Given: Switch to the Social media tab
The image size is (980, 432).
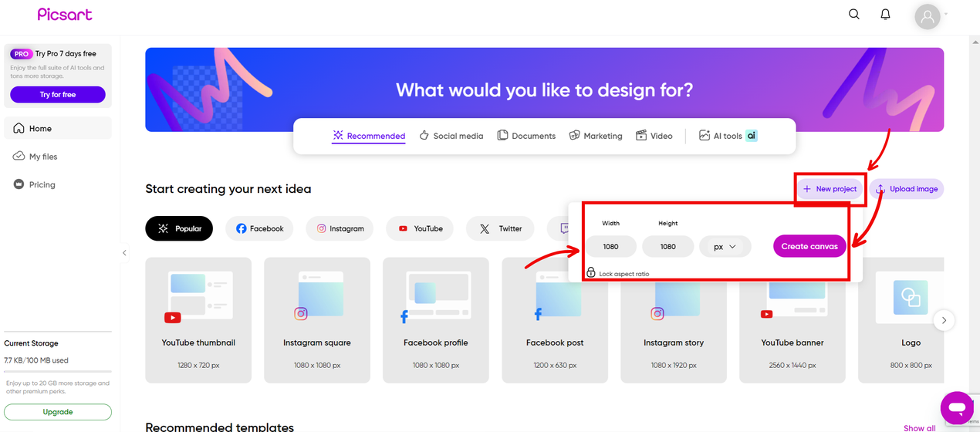Looking at the screenshot, I should coord(451,136).
